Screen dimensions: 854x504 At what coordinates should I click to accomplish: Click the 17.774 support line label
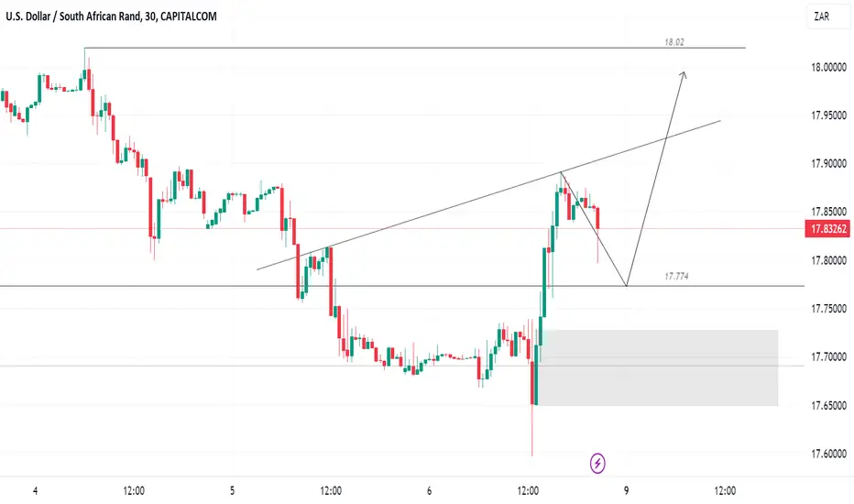[x=676, y=276]
